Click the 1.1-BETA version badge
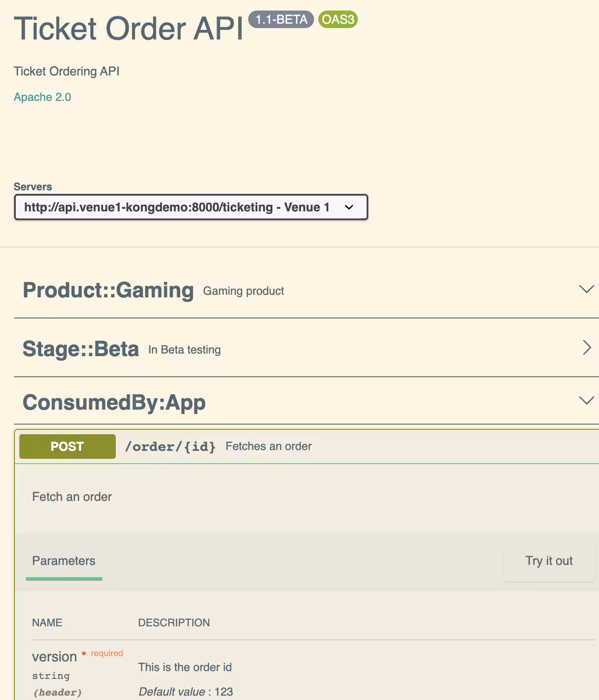599x700 pixels. point(281,19)
